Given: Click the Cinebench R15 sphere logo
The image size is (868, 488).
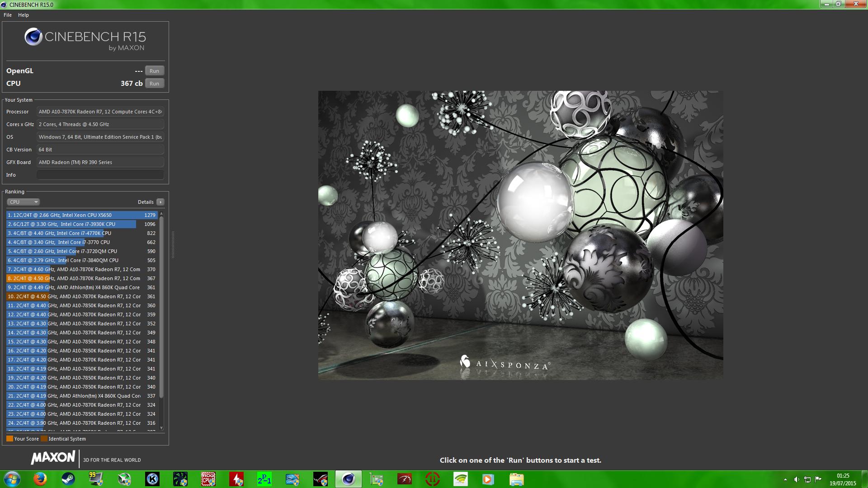Looking at the screenshot, I should (x=33, y=37).
